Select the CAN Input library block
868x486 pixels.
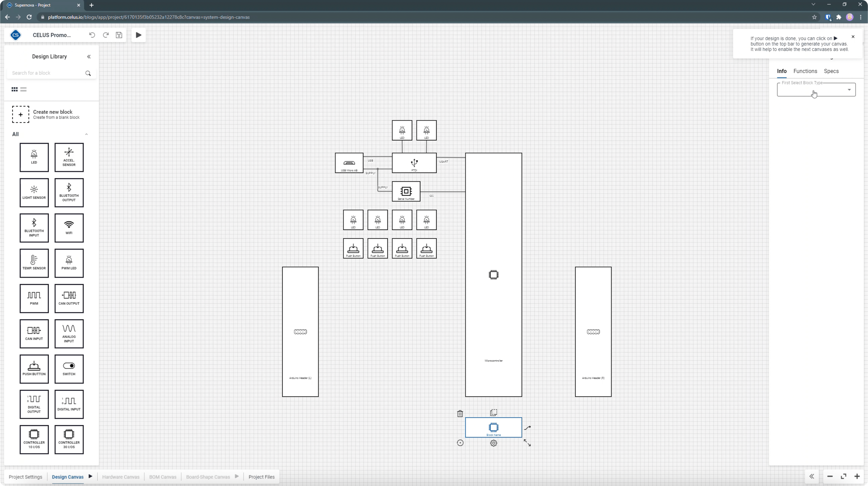(34, 334)
